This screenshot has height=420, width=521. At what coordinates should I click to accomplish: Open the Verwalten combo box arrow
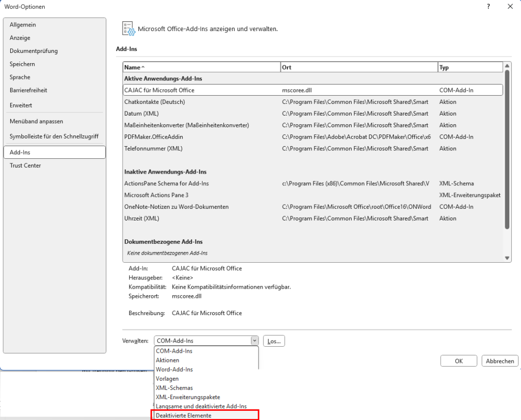[254, 341]
